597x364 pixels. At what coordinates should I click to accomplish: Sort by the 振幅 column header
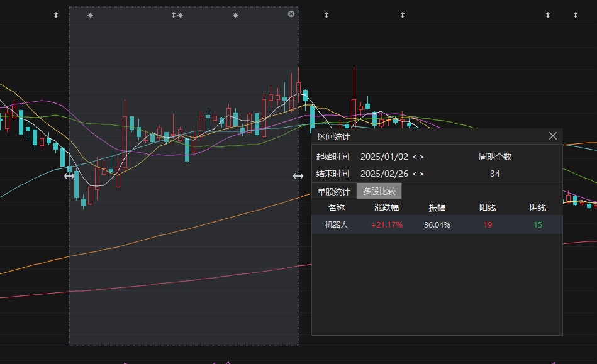pos(437,207)
